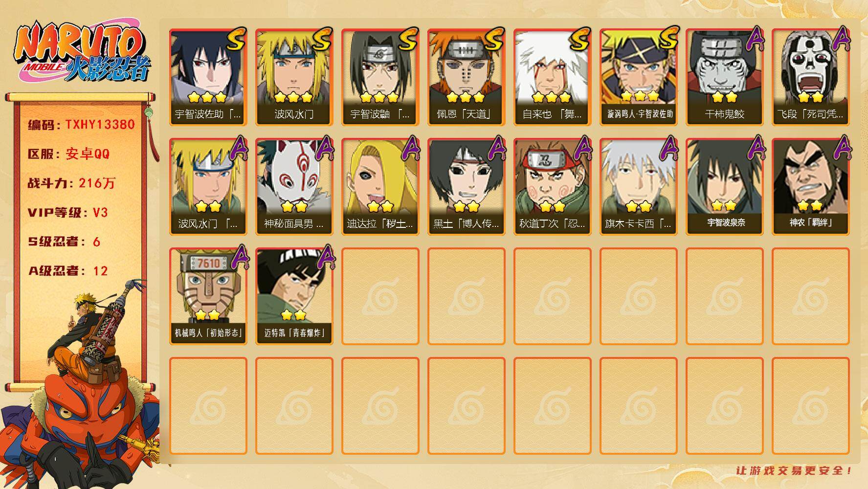Select the 神农「羁绊」 ninja card
Viewport: 868px width, 489px height.
(x=810, y=187)
